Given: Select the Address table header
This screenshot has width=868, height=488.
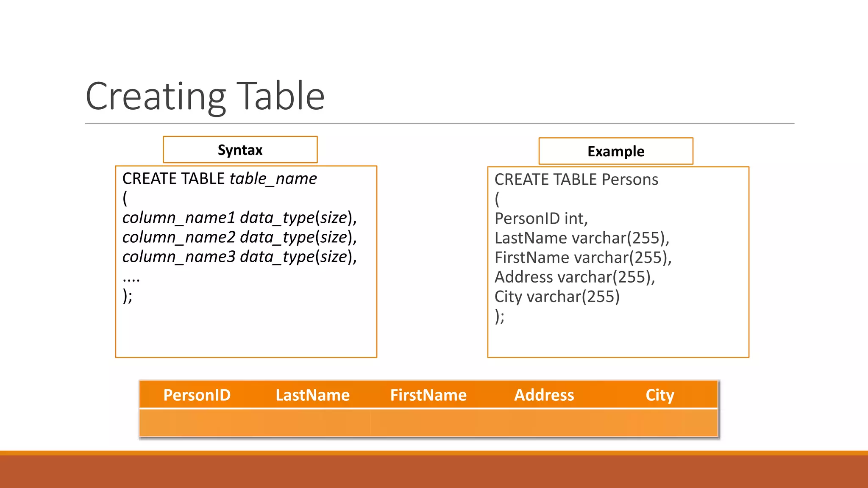Looking at the screenshot, I should pos(544,395).
